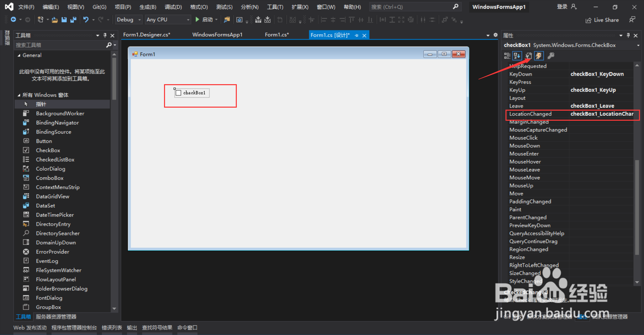Toggle the checkBox1 control on the form

[x=178, y=93]
